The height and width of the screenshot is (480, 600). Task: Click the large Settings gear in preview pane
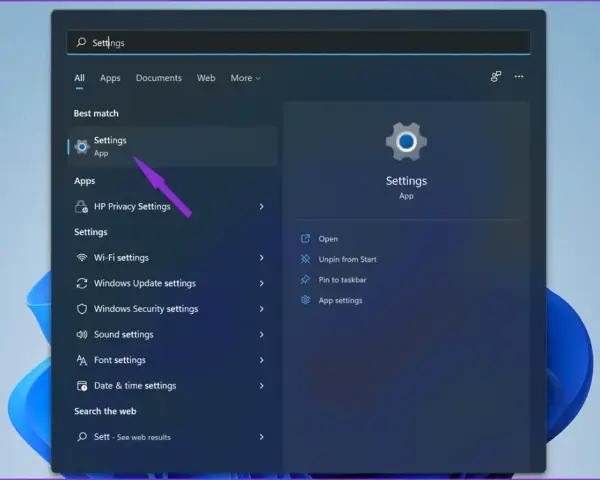coord(406,142)
